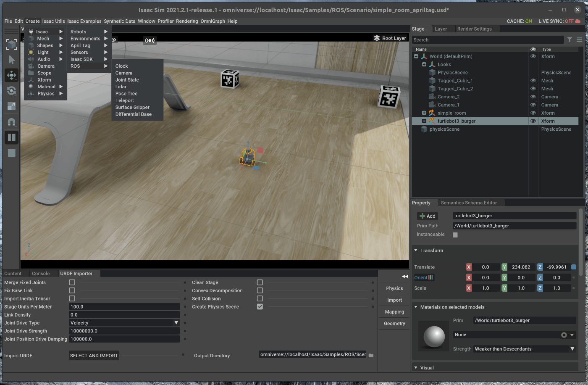Click the Add plus button in Property
The width and height of the screenshot is (588, 385).
point(428,216)
